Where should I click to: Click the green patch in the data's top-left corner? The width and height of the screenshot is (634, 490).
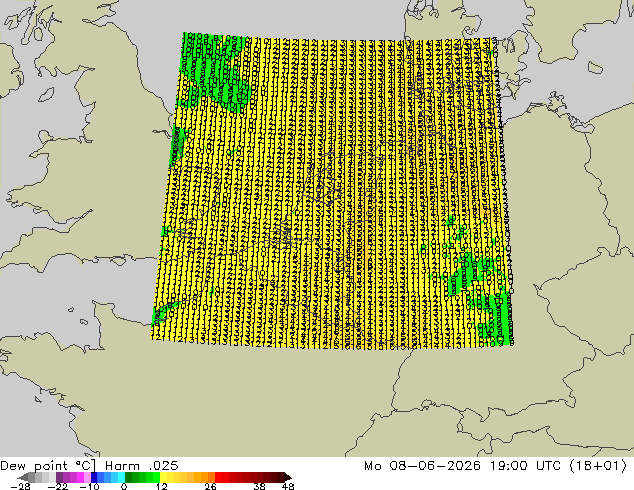214,69
